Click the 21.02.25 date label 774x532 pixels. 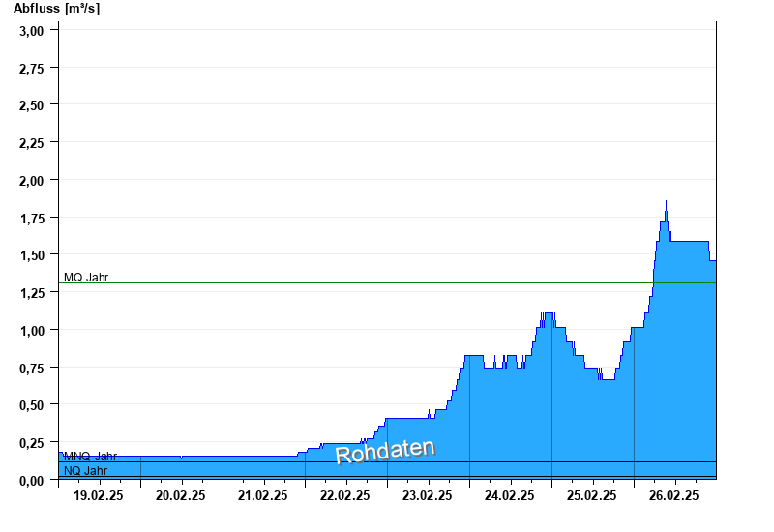(x=262, y=495)
